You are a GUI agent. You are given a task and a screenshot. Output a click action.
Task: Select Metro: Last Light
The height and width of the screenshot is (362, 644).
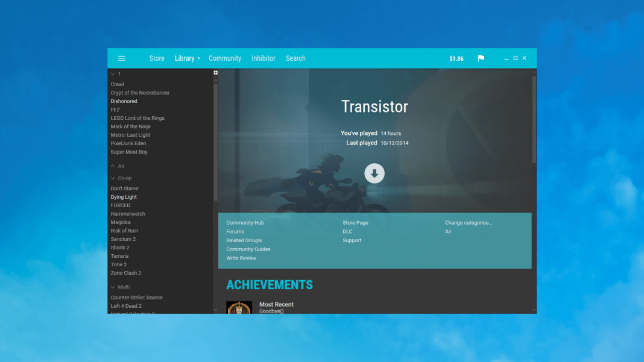130,135
